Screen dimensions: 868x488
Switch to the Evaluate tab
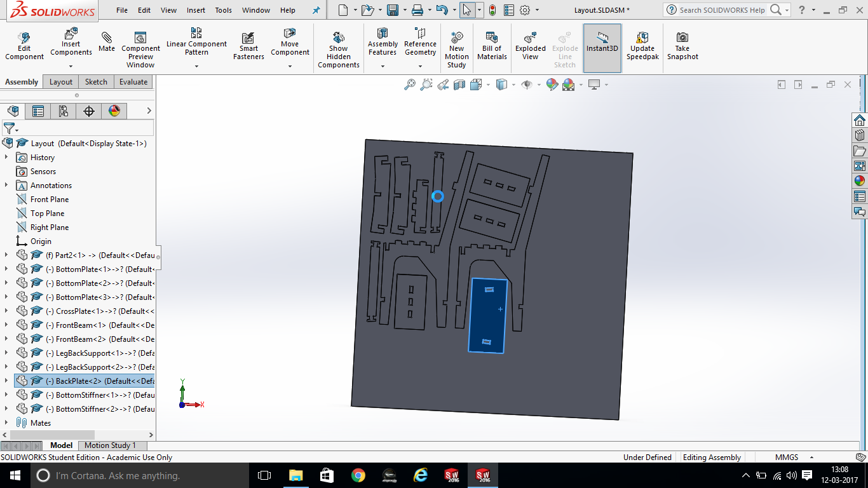(x=133, y=82)
